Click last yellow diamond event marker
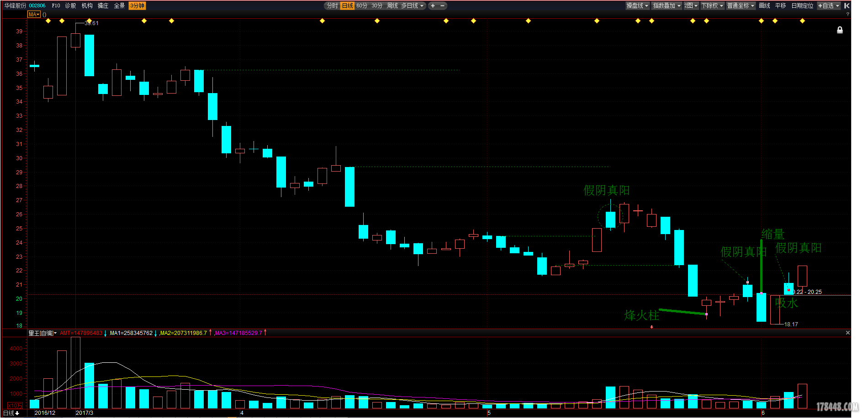The width and height of the screenshot is (868, 418). point(802,21)
